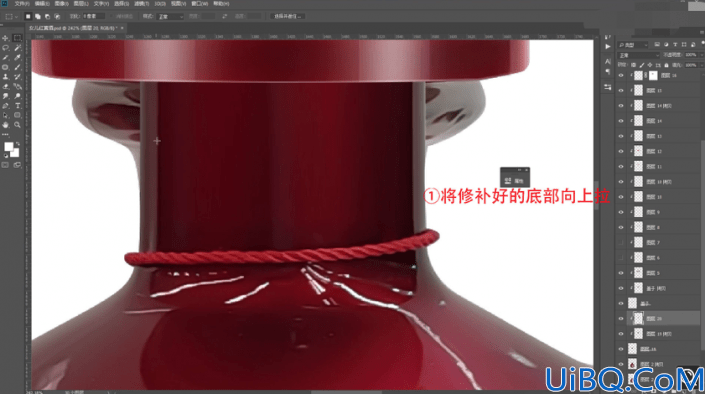Click the Actions play icon in side dock

(608, 46)
